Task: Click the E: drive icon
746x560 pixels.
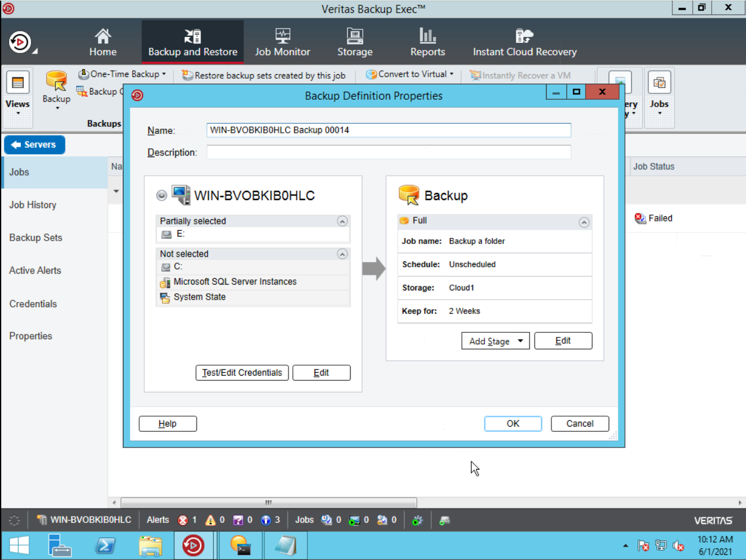Action: (x=166, y=234)
